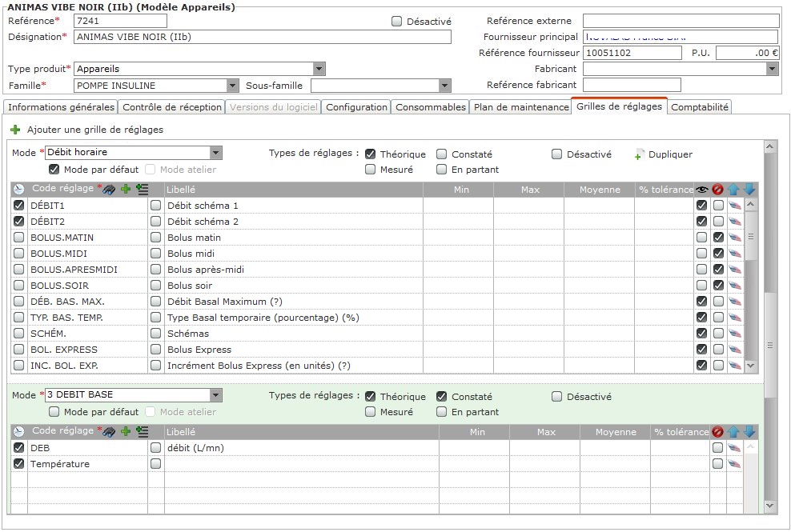Click the binoculars search icon in the Débit horaire grid
791x532 pixels.
coord(109,190)
